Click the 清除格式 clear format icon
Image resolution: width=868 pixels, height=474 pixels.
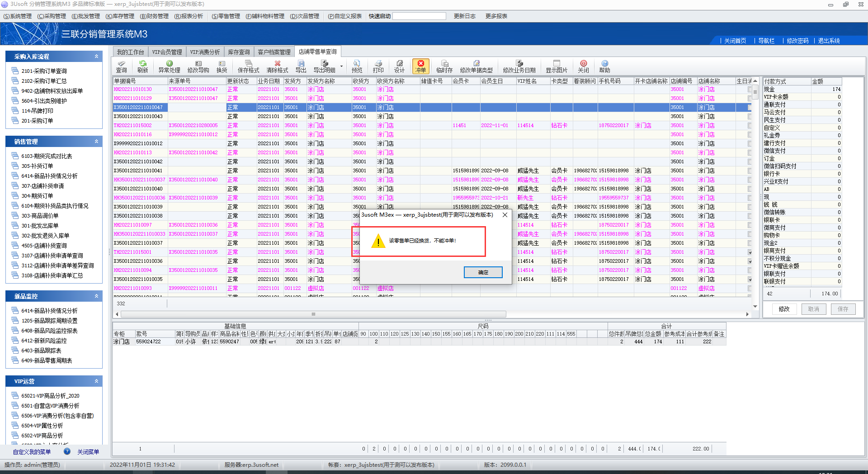click(x=278, y=66)
